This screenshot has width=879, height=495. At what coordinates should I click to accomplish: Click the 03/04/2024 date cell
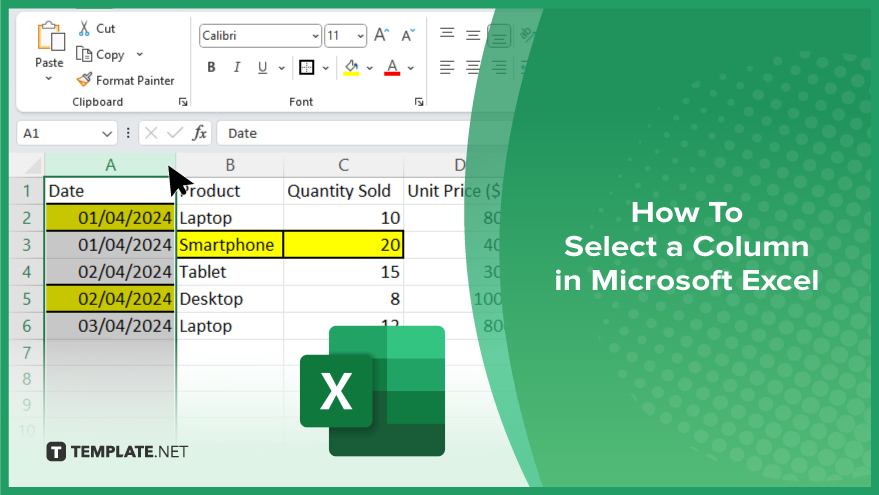pos(110,326)
